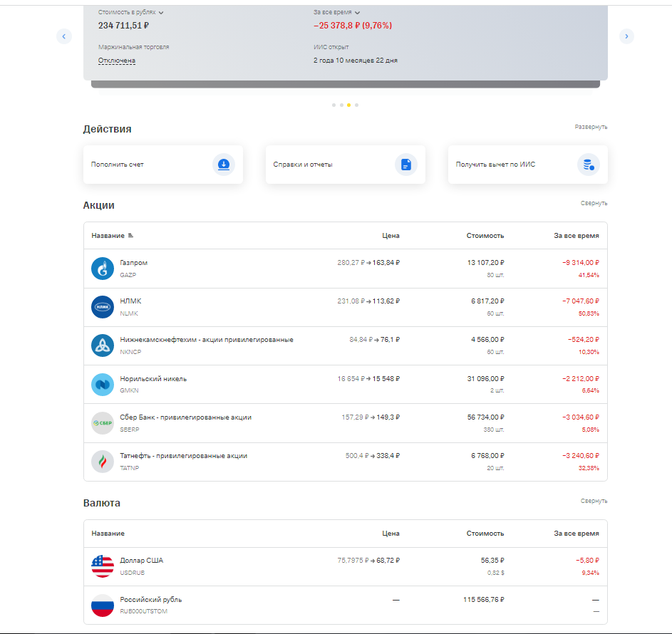Open Татнефть привилегированные акции
672x634 pixels.
tap(346, 462)
